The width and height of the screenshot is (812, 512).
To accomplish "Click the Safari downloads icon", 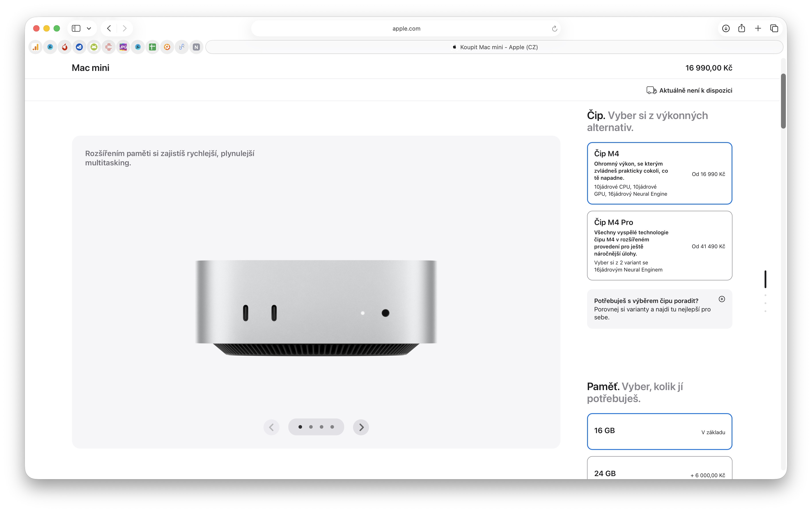I will point(726,28).
